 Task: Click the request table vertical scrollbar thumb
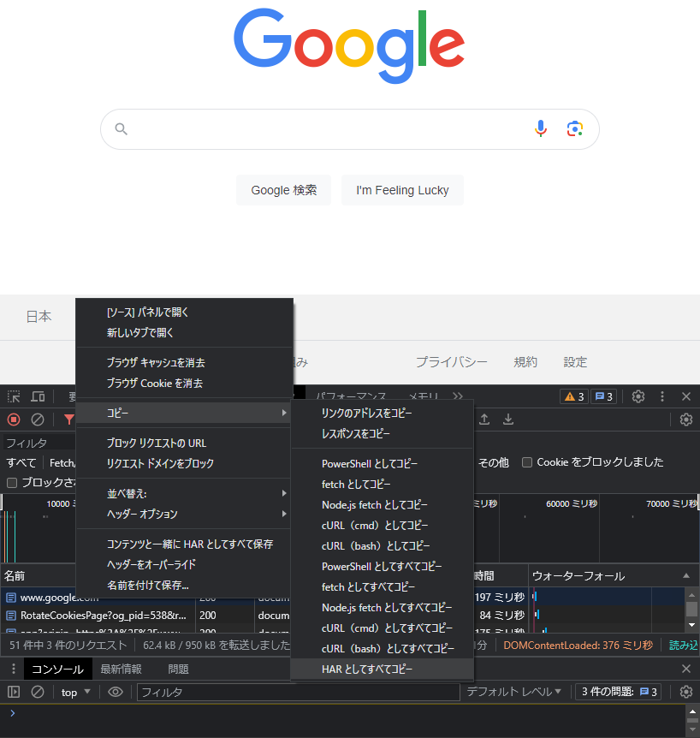coord(691,609)
